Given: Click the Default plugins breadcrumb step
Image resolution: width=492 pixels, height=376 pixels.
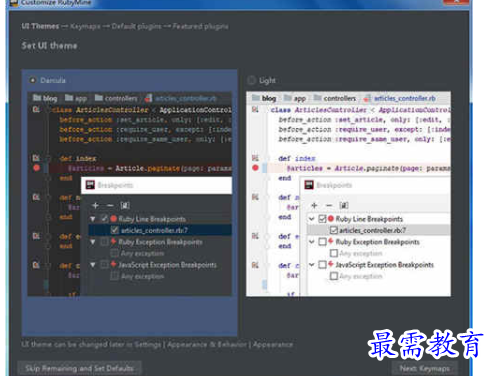Looking at the screenshot, I should pyautogui.click(x=136, y=26).
